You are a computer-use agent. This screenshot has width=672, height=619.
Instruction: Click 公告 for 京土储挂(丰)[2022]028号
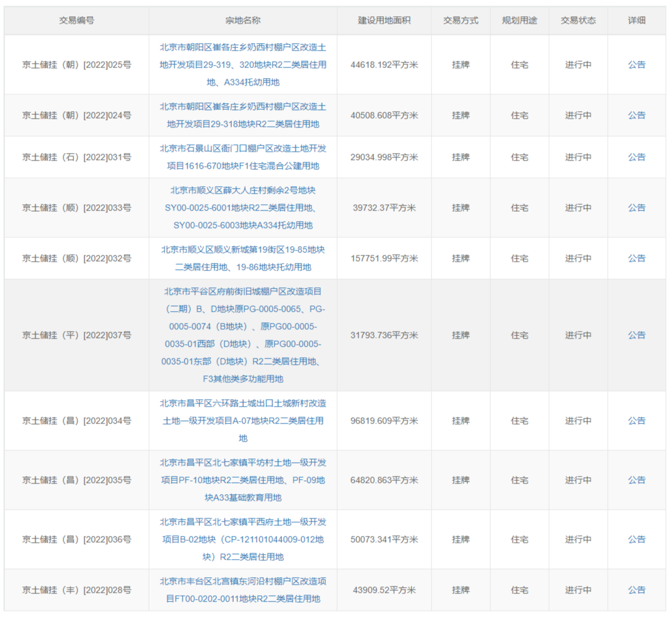point(636,590)
